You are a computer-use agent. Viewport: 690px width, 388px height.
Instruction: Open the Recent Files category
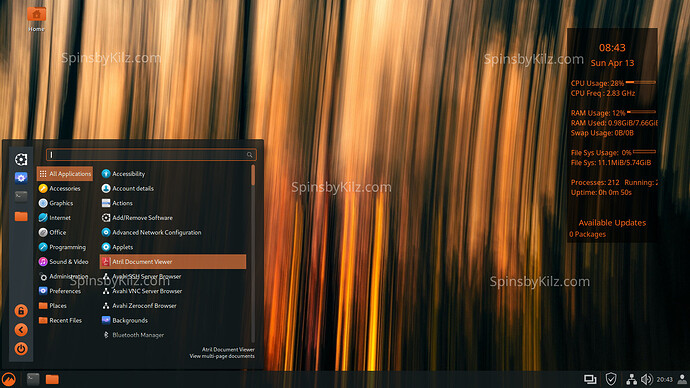coord(65,320)
